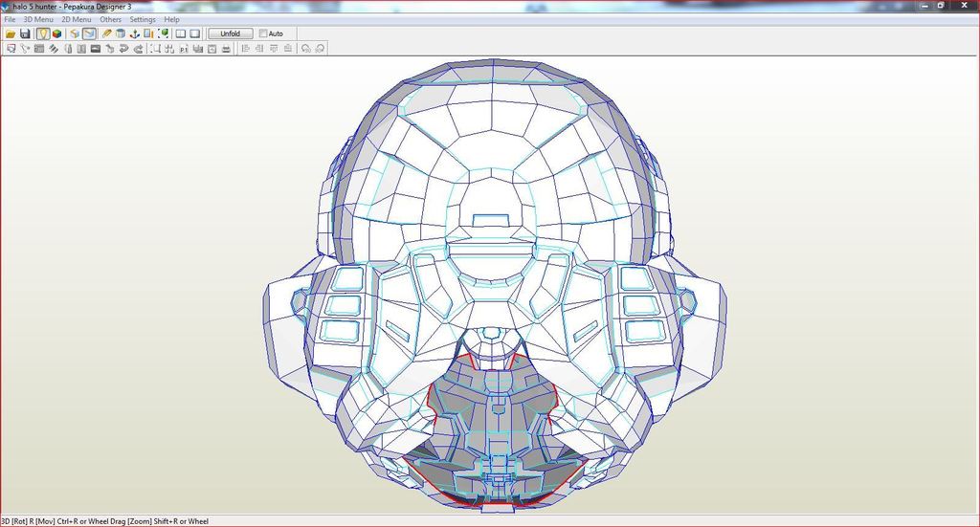This screenshot has width=980, height=527.
Task: Open the 3D Menu
Action: 38,19
